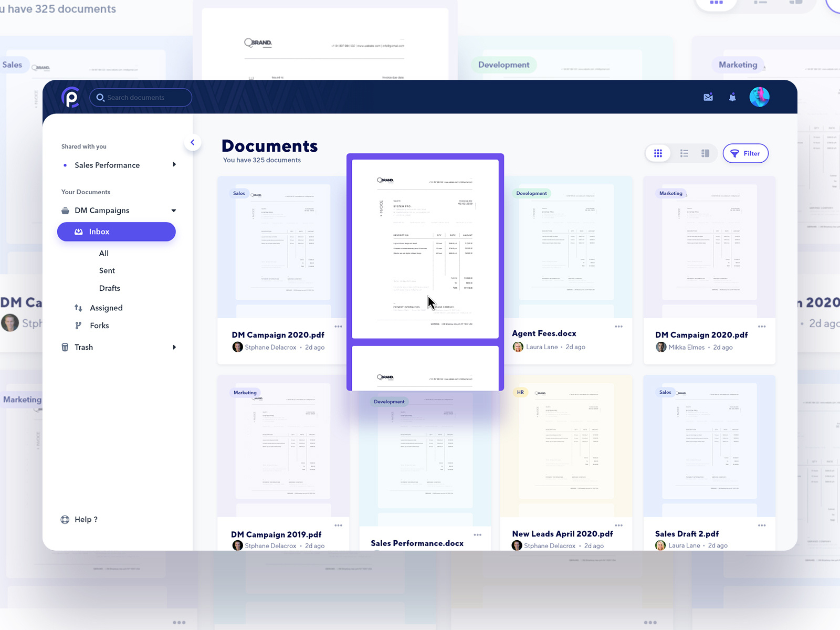Click the notifications bell icon
The width and height of the screenshot is (840, 630).
[732, 97]
